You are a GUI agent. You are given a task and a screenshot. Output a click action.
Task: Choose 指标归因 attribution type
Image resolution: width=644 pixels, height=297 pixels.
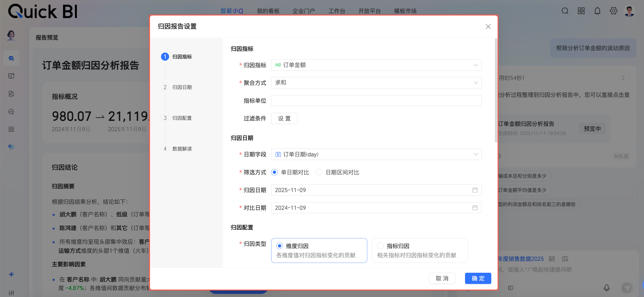(380, 246)
